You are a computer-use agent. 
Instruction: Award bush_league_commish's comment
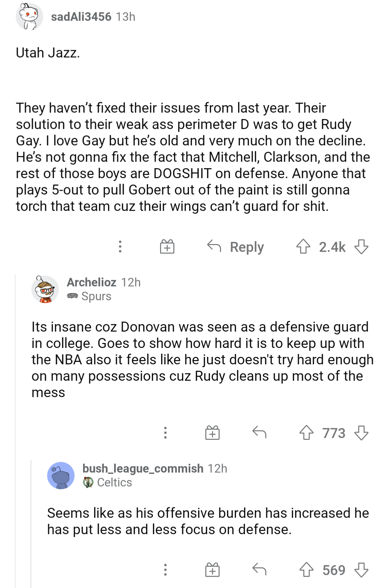[212, 569]
